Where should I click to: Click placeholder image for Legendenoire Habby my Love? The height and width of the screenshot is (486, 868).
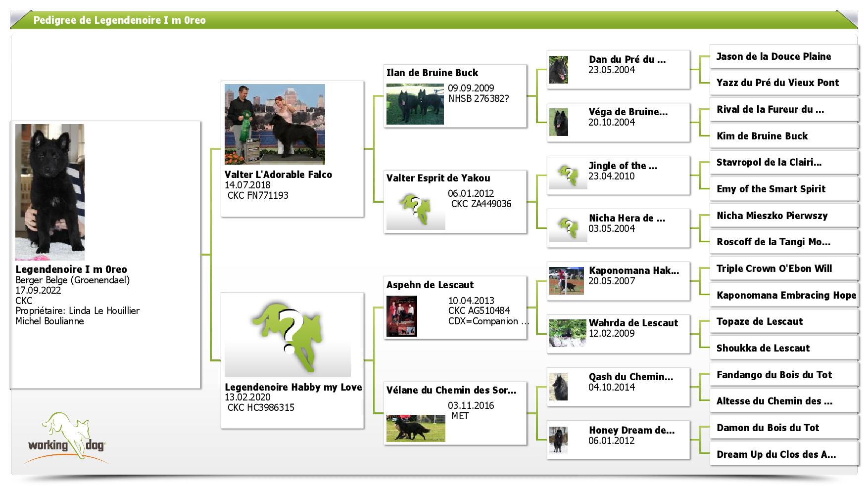tap(288, 338)
